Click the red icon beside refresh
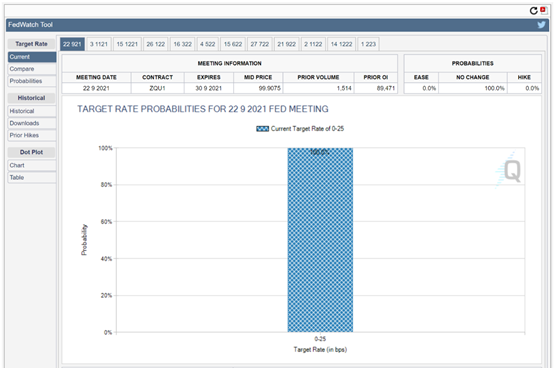The width and height of the screenshot is (554, 368). tap(543, 10)
